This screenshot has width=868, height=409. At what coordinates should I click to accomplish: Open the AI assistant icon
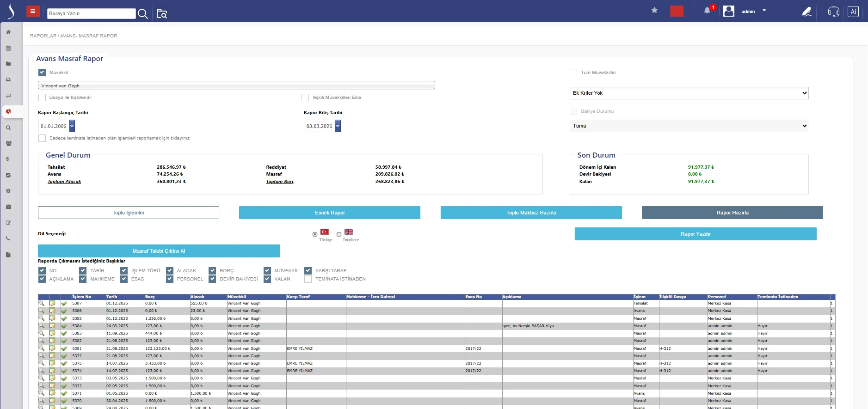(x=853, y=12)
